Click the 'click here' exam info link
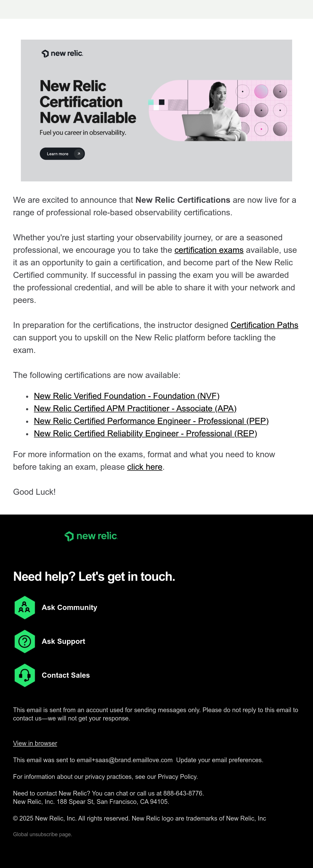Viewport: 313px width, 868px height. [x=145, y=467]
